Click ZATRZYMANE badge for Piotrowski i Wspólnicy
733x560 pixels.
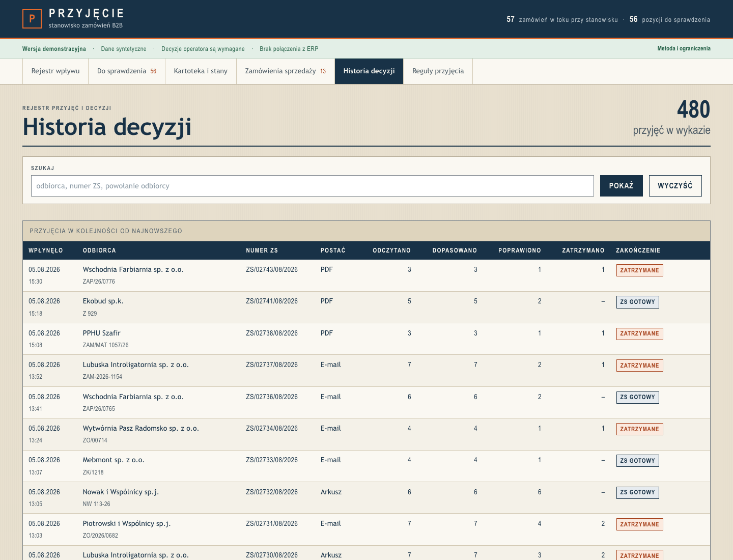pos(639,524)
